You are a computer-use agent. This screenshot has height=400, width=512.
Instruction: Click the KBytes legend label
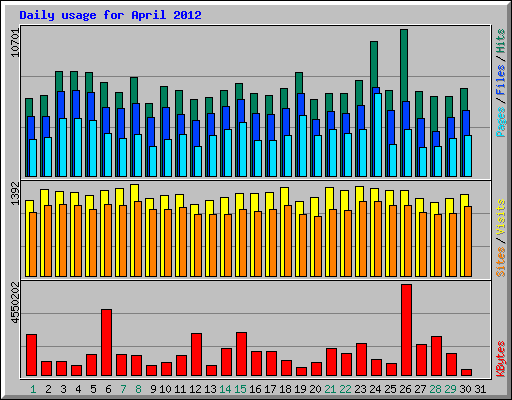(x=501, y=359)
